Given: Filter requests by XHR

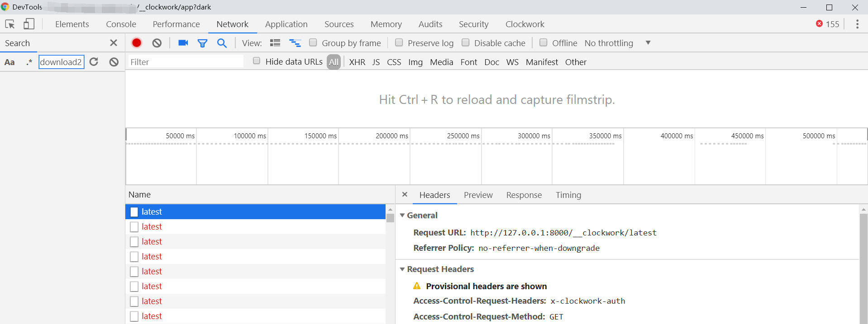Looking at the screenshot, I should pos(357,62).
